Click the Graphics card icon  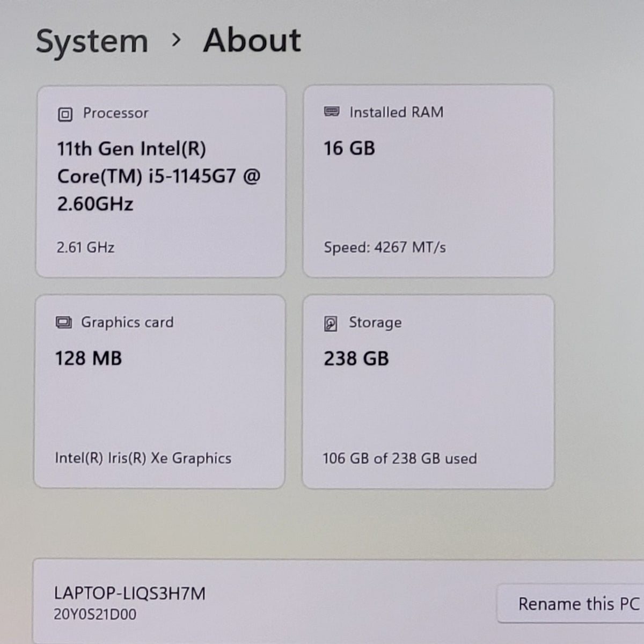coord(63,323)
